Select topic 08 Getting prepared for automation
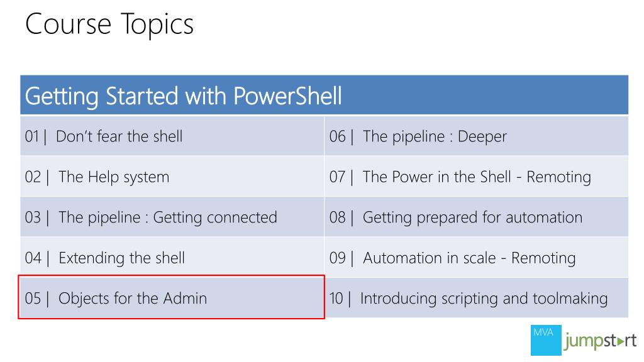The width and height of the screenshot is (644, 362). click(x=477, y=217)
